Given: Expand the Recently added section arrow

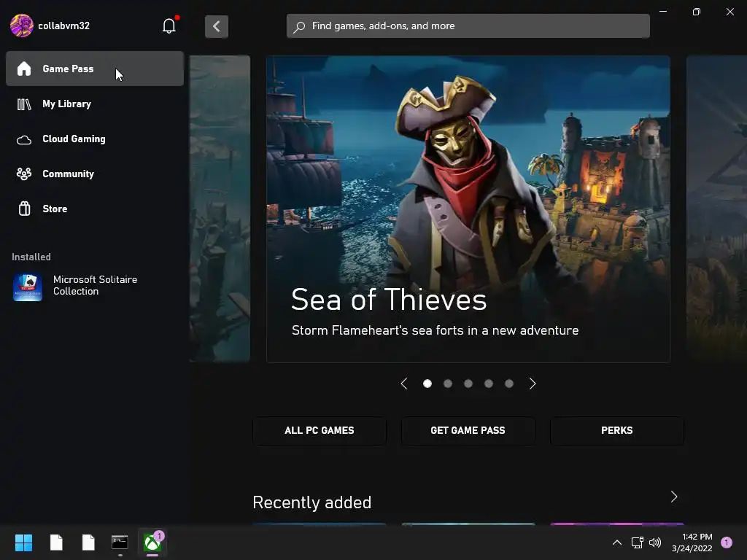Looking at the screenshot, I should click(674, 497).
